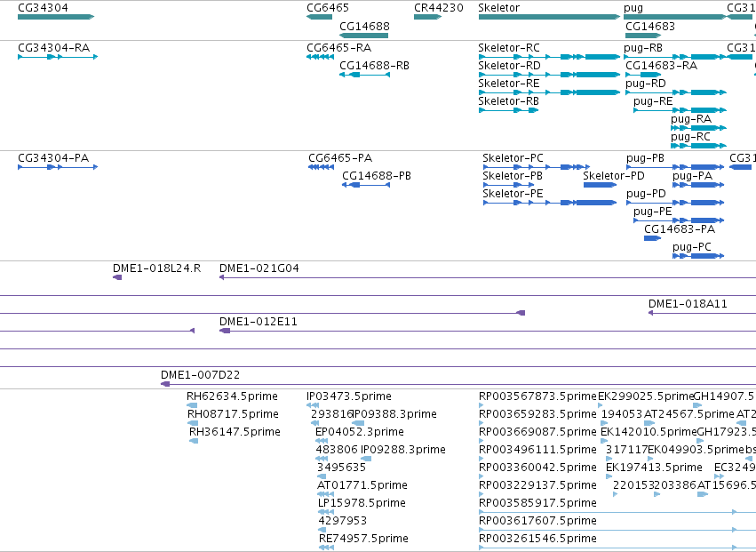The image size is (756, 552).
Task: Select transcript CG34304-RA
Action: point(54,48)
